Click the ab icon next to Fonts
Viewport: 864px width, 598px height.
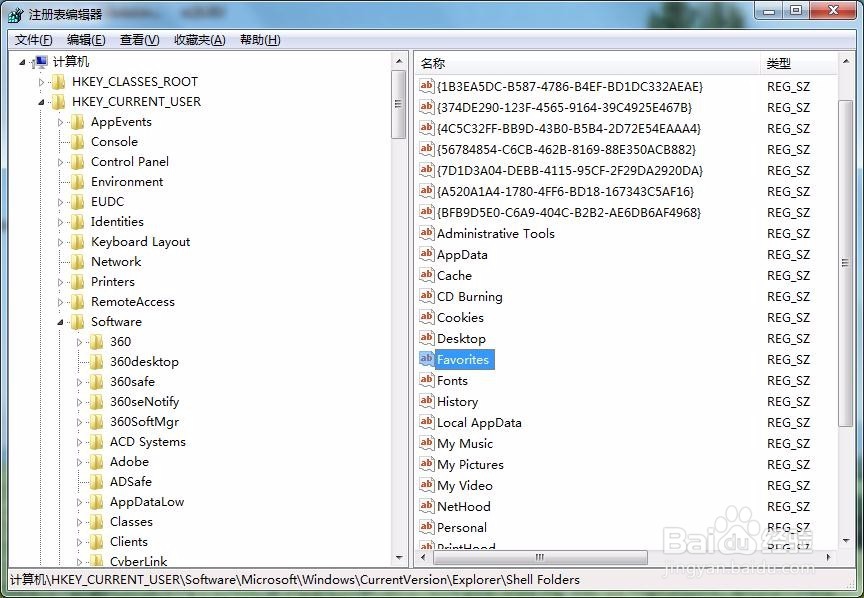coord(426,380)
